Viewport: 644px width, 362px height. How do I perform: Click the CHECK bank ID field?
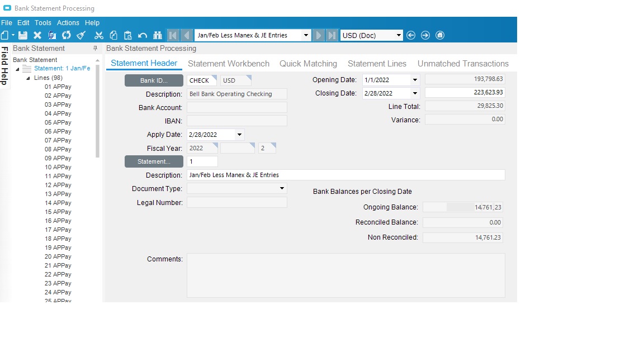click(x=202, y=80)
